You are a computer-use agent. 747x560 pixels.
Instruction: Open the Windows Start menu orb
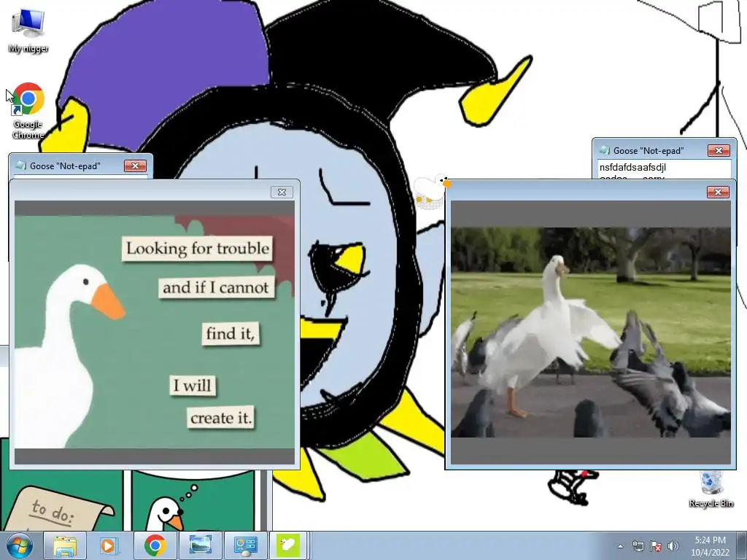[20, 545]
